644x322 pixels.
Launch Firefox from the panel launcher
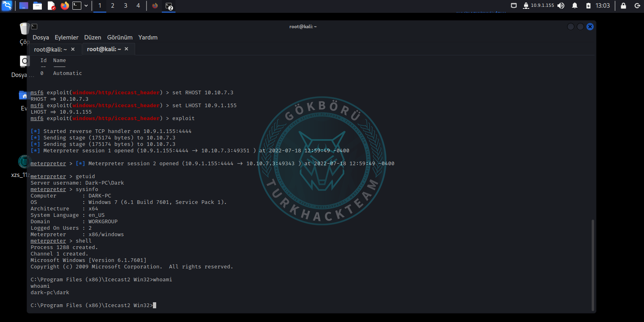tap(65, 6)
